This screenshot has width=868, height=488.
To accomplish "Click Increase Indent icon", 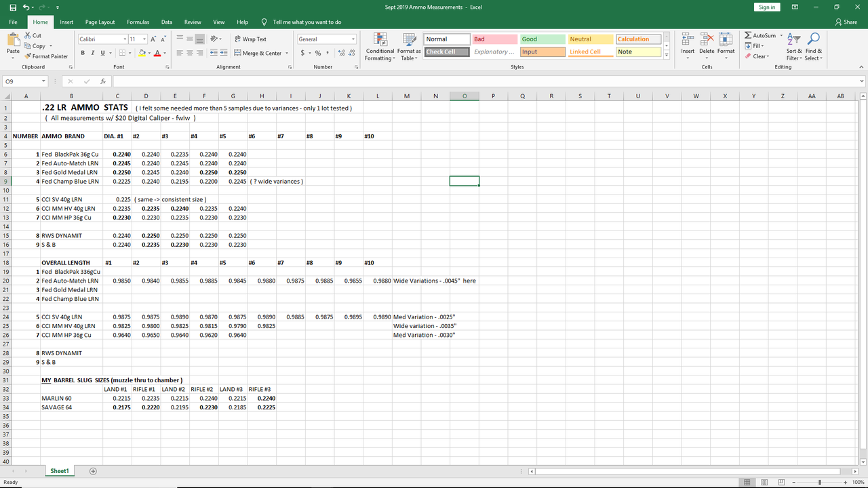I will click(224, 53).
